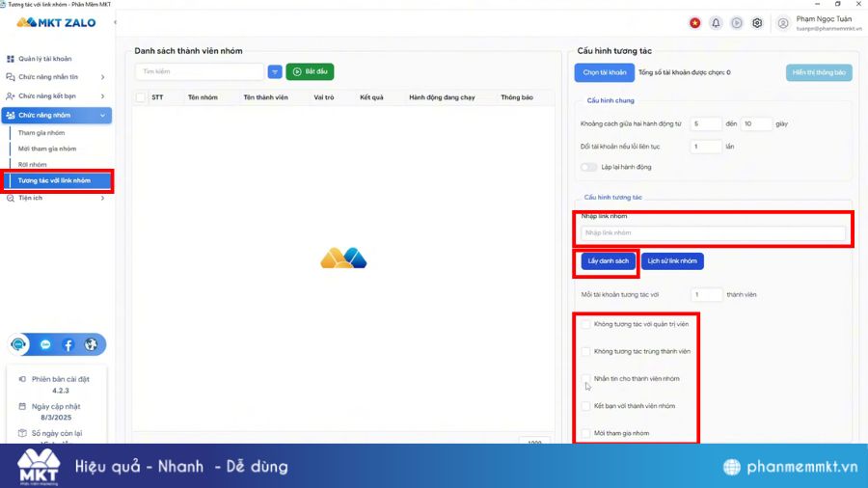Expand the Chức năng kết bạn menu
This screenshot has width=868, height=488.
tap(58, 96)
